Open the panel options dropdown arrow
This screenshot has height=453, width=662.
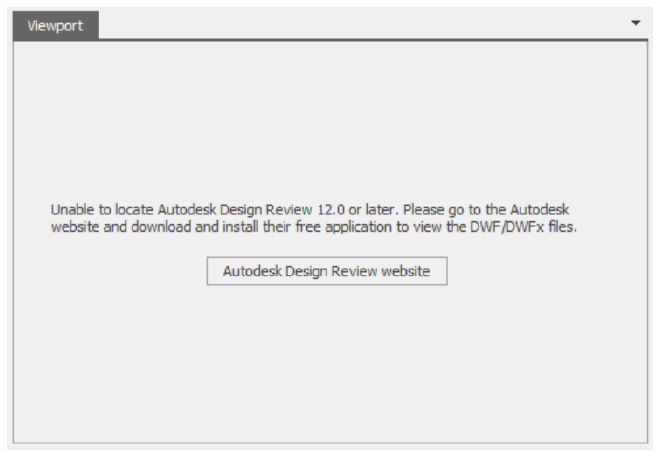(x=636, y=22)
